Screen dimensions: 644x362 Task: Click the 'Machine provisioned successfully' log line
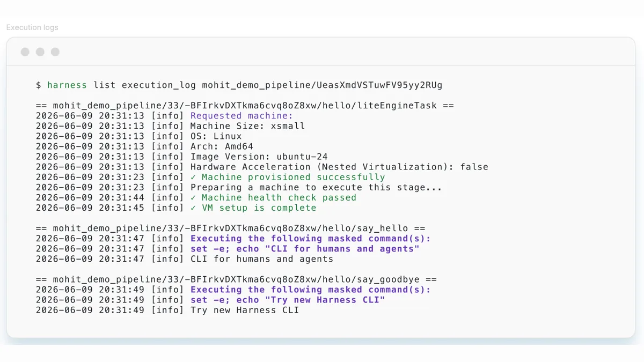point(210,177)
